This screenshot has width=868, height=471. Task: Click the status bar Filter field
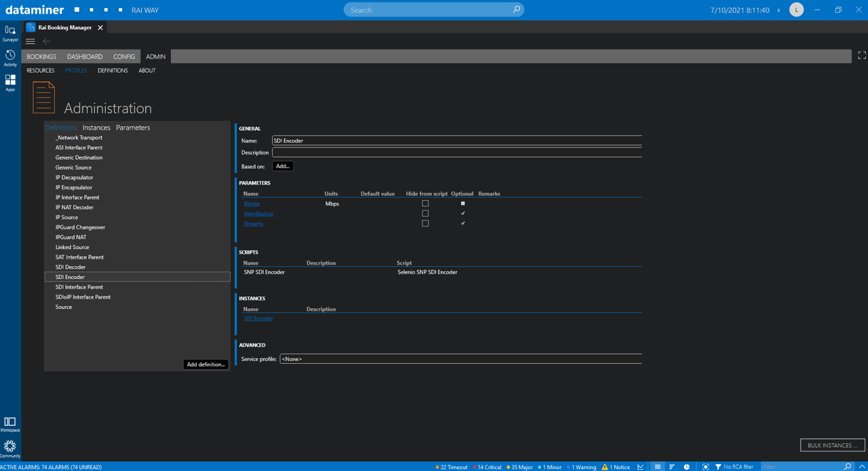click(x=800, y=467)
